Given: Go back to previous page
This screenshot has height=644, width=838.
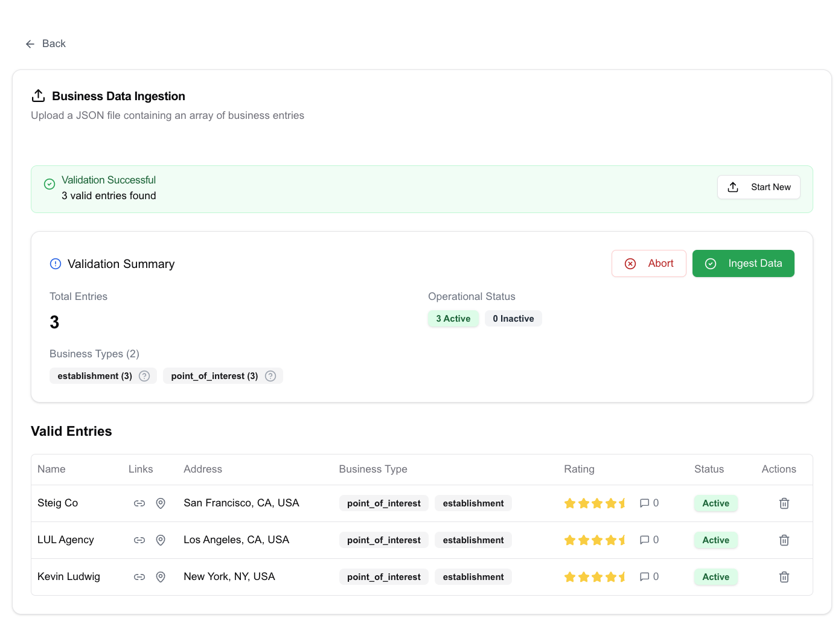Looking at the screenshot, I should click(x=46, y=44).
